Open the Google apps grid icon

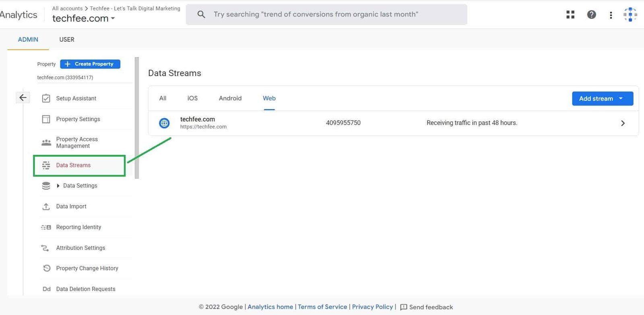[x=570, y=15]
